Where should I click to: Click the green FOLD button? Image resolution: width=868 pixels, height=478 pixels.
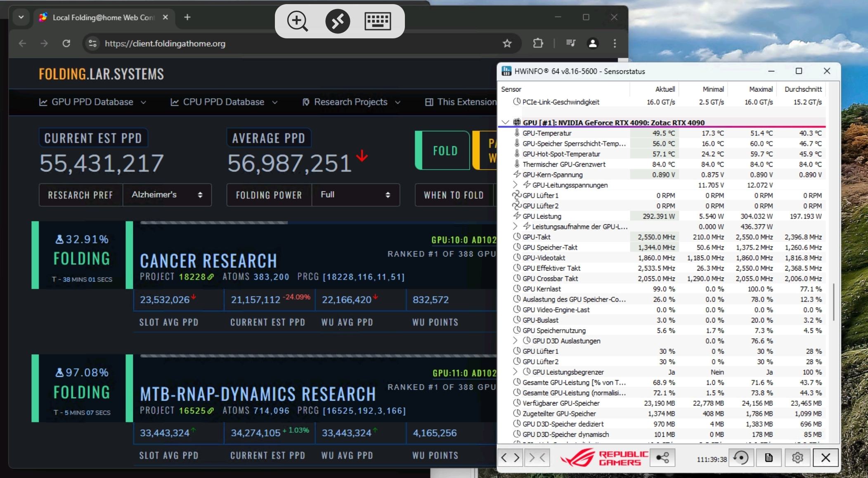tap(445, 151)
